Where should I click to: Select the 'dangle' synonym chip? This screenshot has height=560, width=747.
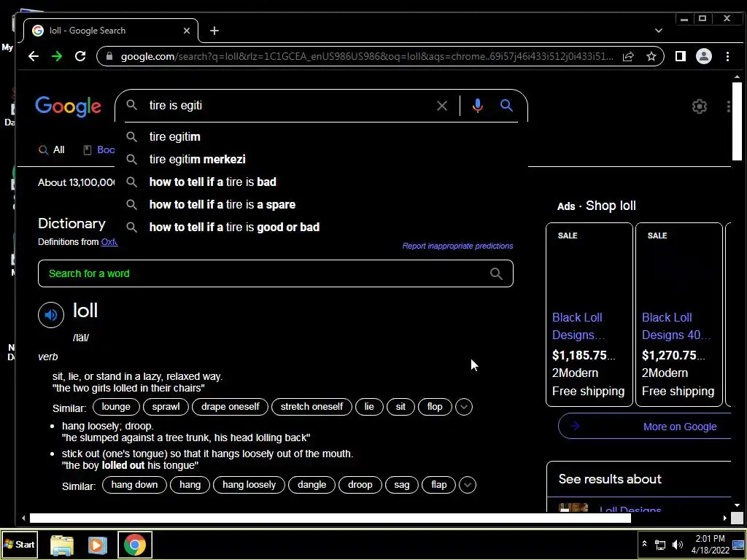(312, 485)
